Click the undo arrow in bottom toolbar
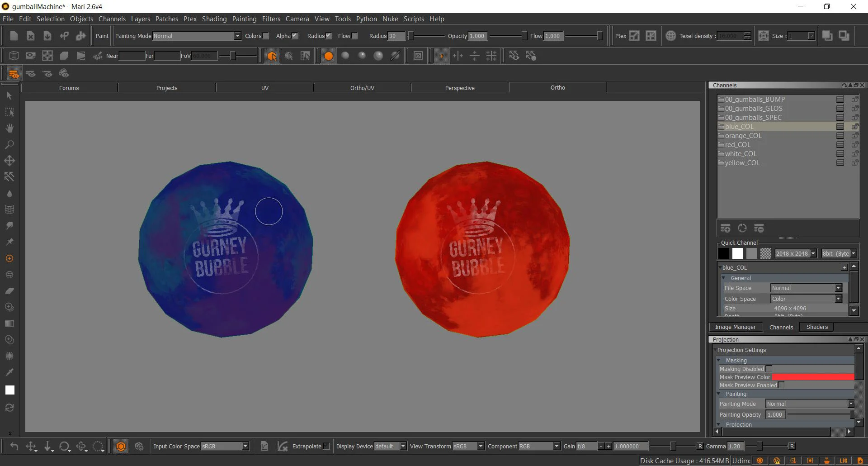868x466 pixels. point(14,447)
